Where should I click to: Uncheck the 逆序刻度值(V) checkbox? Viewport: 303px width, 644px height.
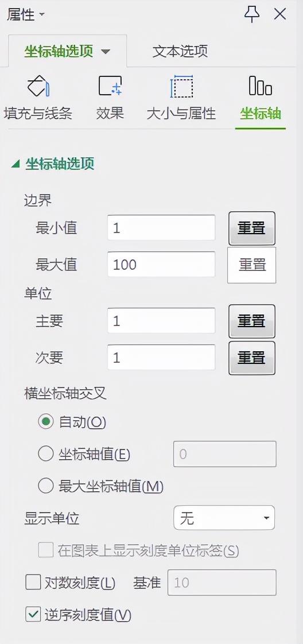[x=33, y=614]
